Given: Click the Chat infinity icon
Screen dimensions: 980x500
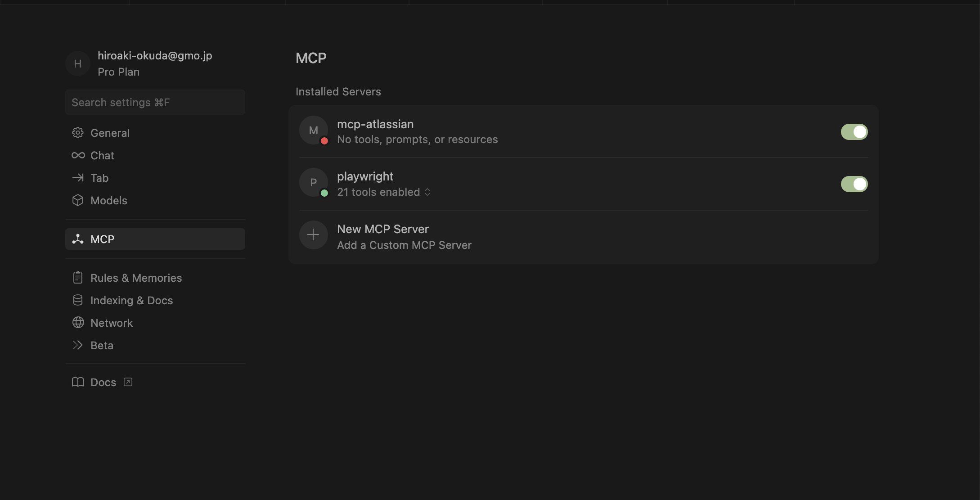Looking at the screenshot, I should point(78,155).
